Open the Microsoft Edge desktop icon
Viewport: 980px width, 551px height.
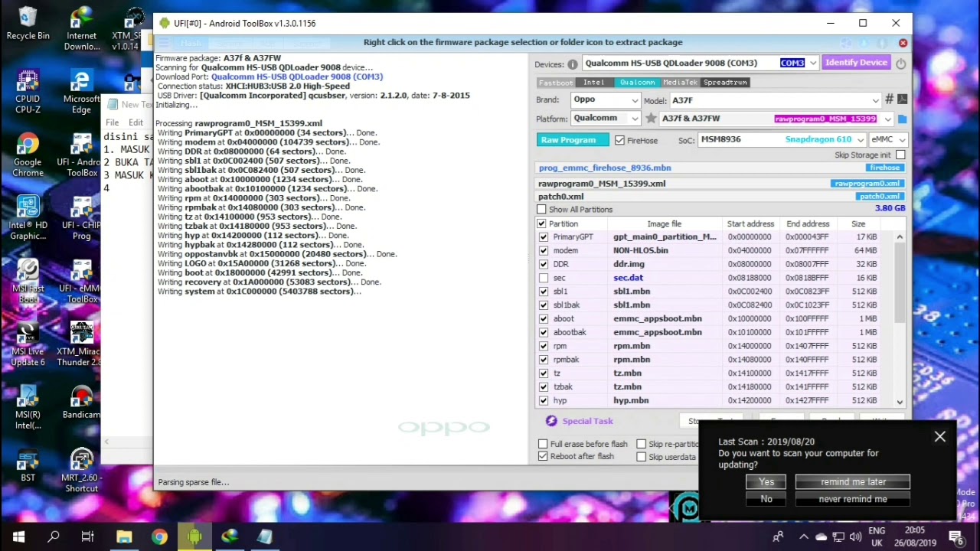pyautogui.click(x=82, y=92)
